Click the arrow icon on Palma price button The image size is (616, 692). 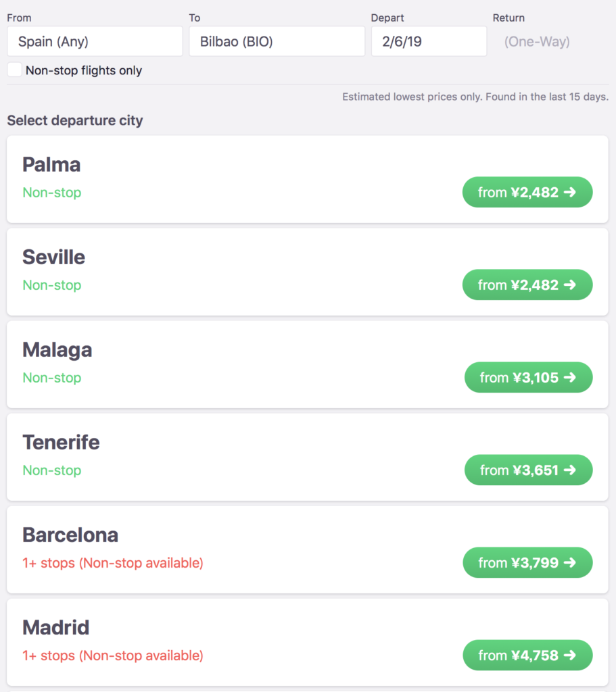click(x=569, y=192)
